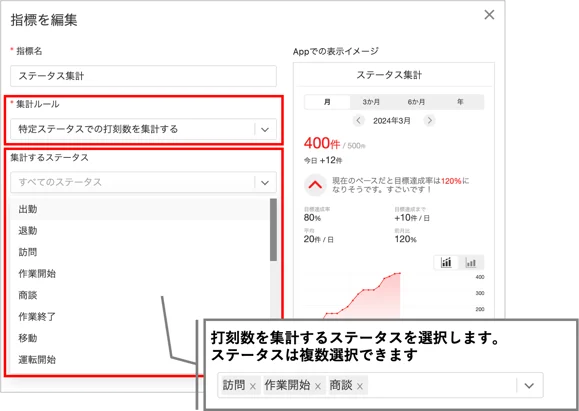Select the 3か月 period tab

tap(371, 102)
